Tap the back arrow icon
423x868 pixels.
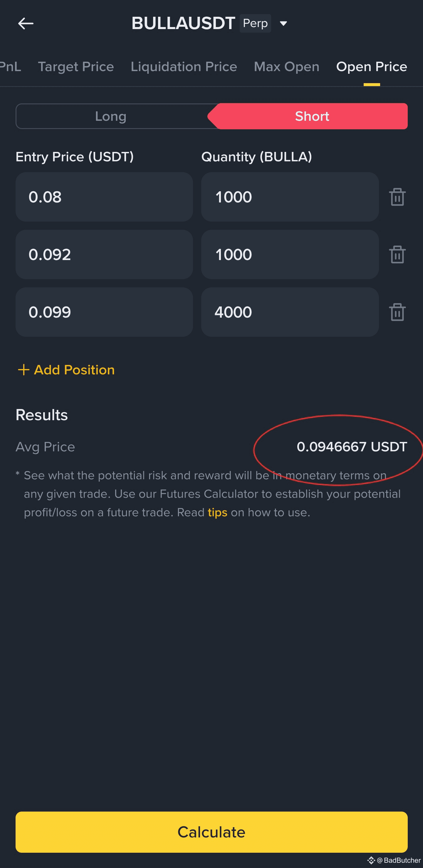pos(26,24)
